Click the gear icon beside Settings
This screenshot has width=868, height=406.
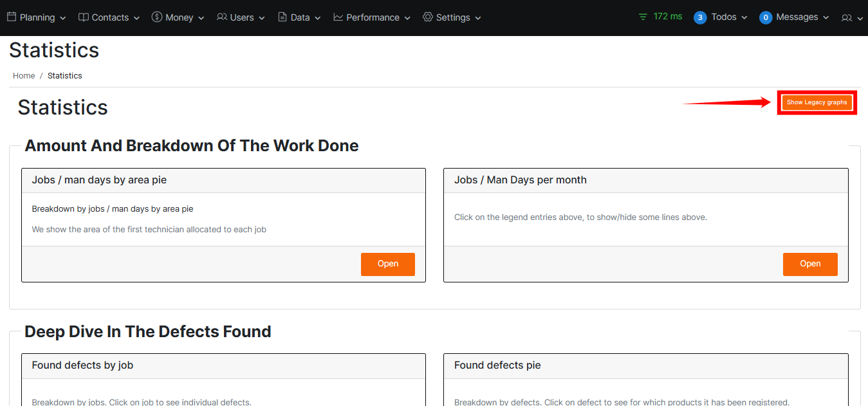[x=428, y=17]
